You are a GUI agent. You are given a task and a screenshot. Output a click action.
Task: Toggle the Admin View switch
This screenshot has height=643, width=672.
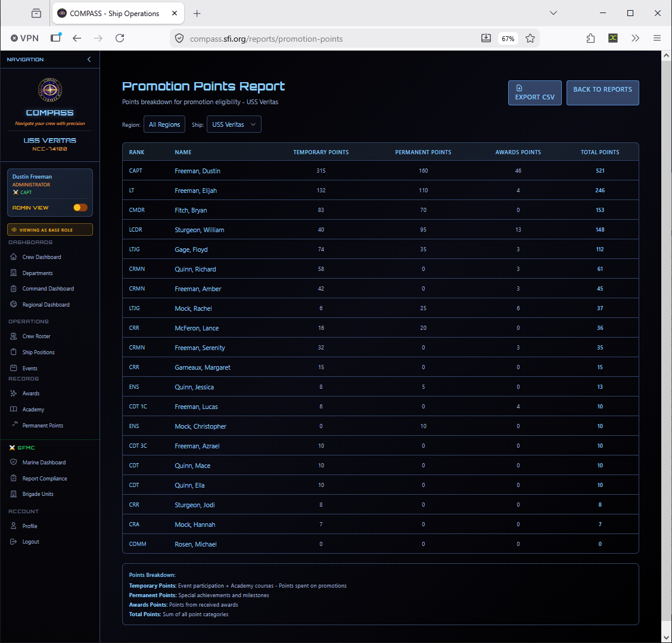(x=80, y=208)
